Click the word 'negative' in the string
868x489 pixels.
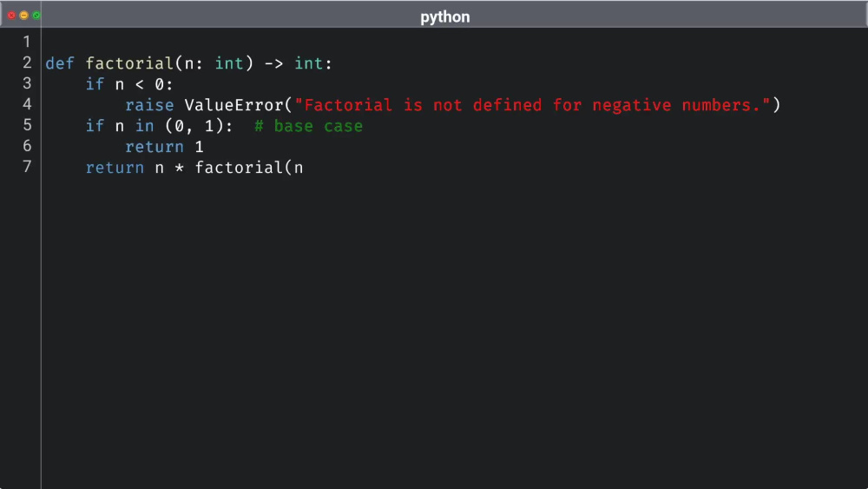[x=632, y=105]
